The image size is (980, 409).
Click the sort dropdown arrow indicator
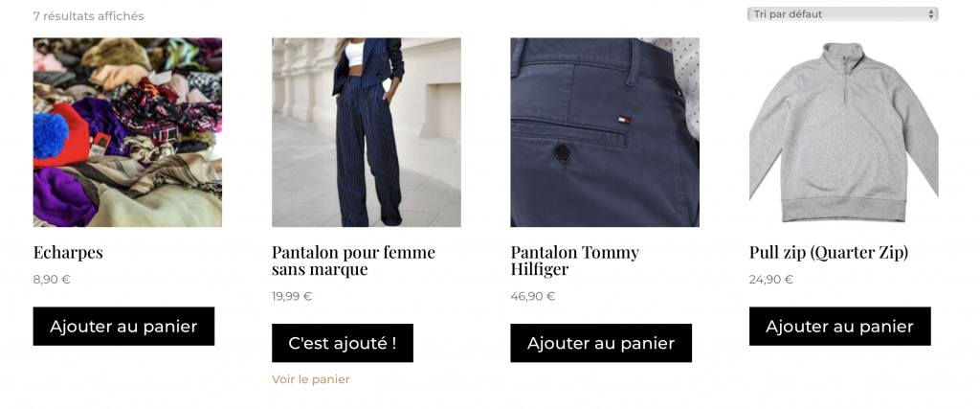click(930, 14)
